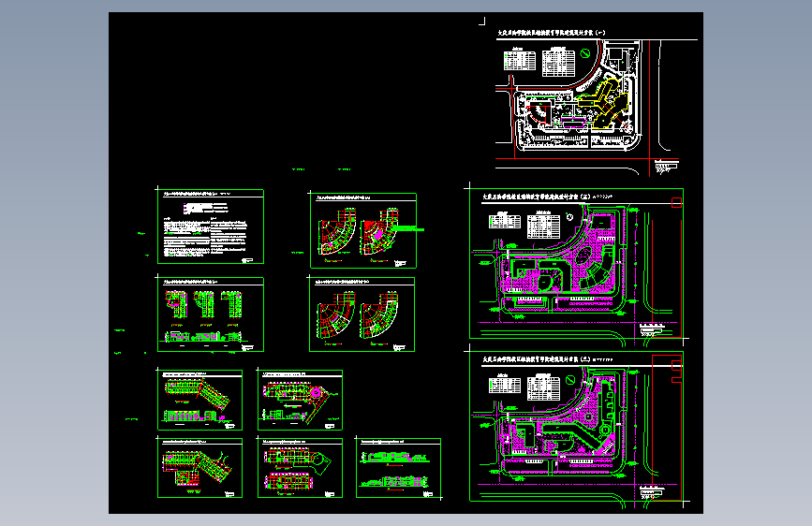Select curved floor plans sheet with green callout
812x526 pixels.
[363, 230]
